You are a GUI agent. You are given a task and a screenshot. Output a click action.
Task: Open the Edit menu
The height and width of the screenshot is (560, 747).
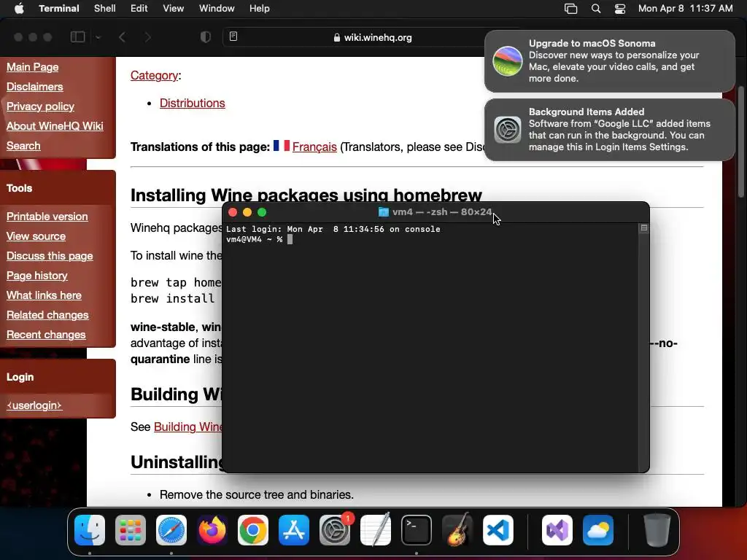pos(139,9)
